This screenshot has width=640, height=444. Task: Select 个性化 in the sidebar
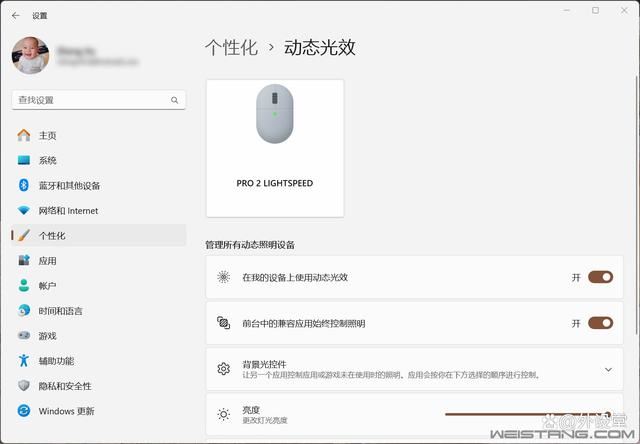(x=99, y=235)
